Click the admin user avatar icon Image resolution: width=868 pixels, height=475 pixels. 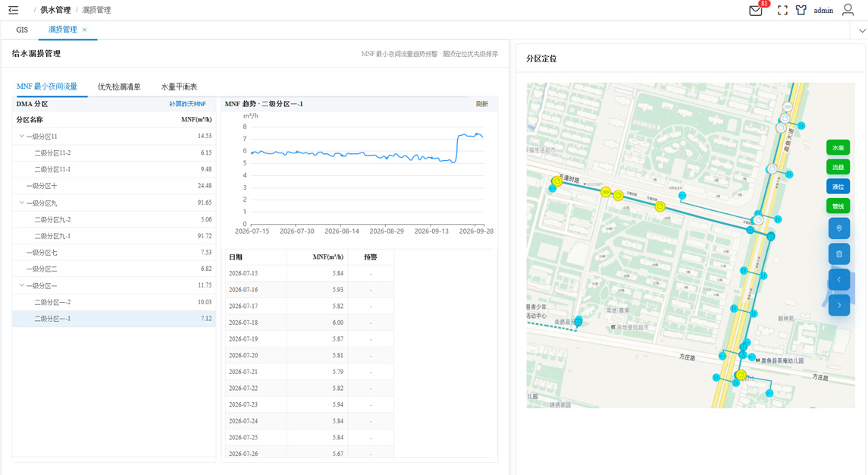(848, 10)
